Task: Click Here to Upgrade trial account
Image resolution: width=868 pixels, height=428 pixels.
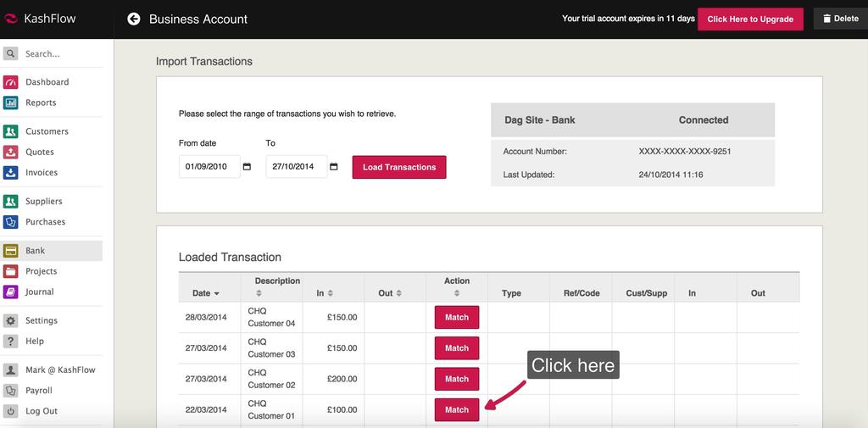Action: click(750, 19)
